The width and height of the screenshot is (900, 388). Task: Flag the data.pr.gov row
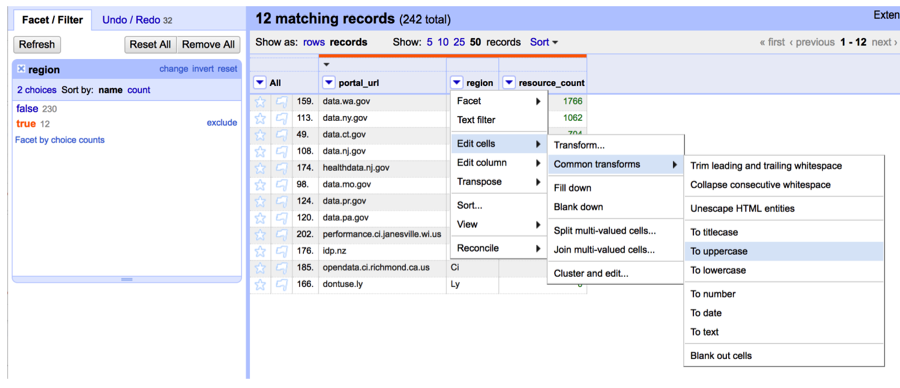point(281,201)
